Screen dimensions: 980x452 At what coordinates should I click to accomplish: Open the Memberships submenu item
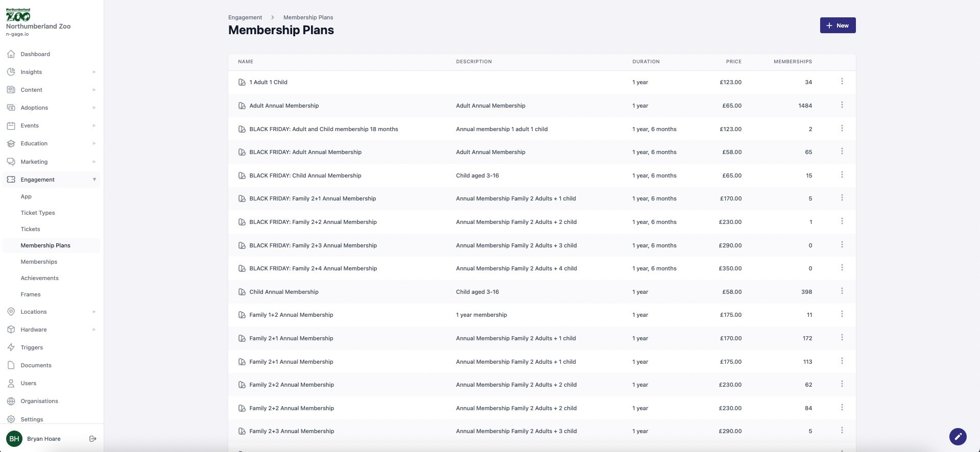coord(39,262)
